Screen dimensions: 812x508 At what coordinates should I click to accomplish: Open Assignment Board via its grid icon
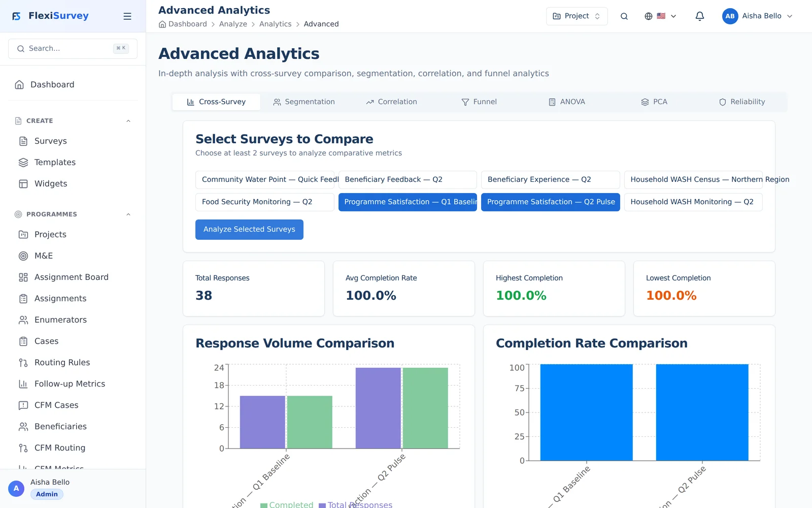click(x=23, y=277)
